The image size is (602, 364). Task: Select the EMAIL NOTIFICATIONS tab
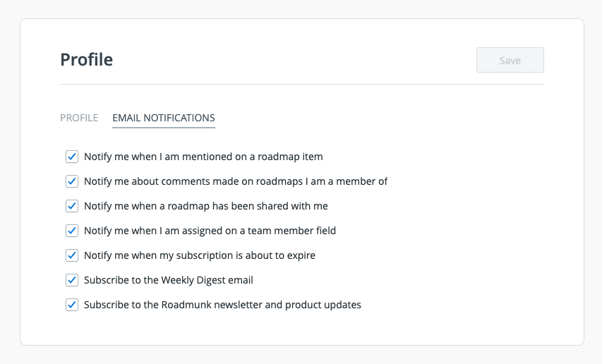[164, 118]
